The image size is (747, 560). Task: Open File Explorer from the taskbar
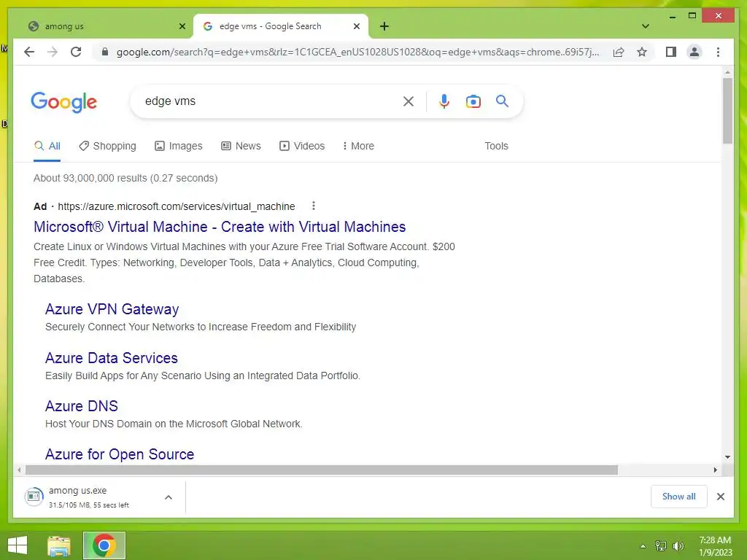click(x=59, y=545)
